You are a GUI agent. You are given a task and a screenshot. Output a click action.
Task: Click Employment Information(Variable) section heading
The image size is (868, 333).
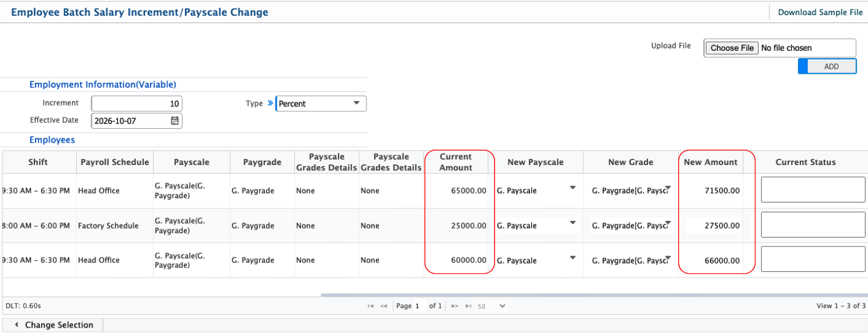coord(103,85)
